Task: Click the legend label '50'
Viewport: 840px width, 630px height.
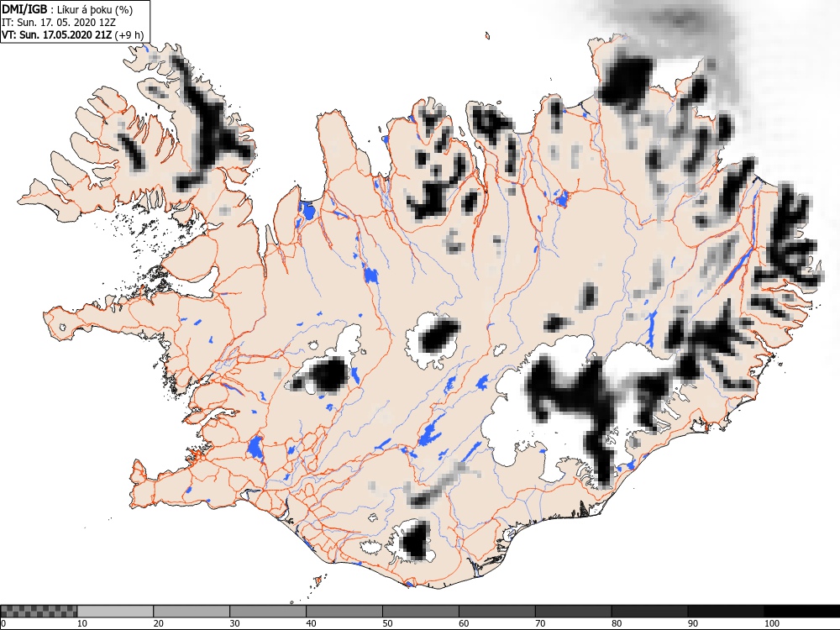Action: point(387,623)
